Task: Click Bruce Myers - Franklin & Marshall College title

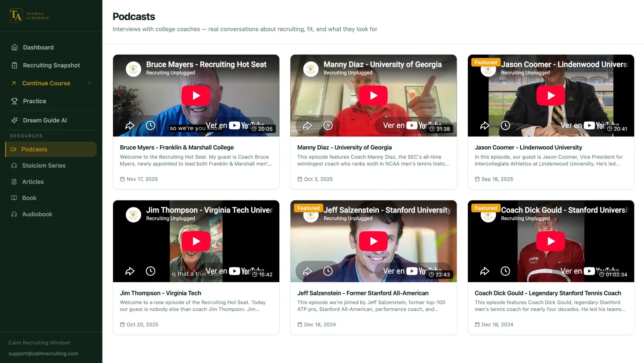Action: click(x=177, y=147)
